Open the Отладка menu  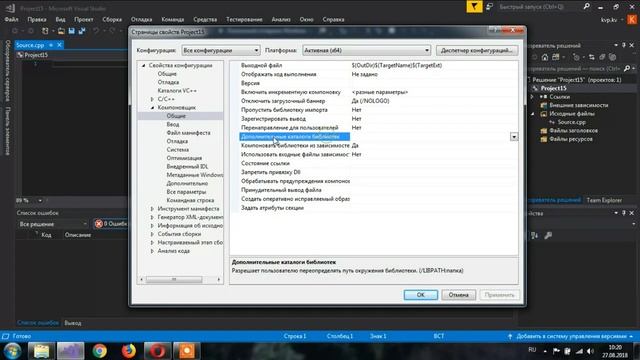pyautogui.click(x=141, y=19)
